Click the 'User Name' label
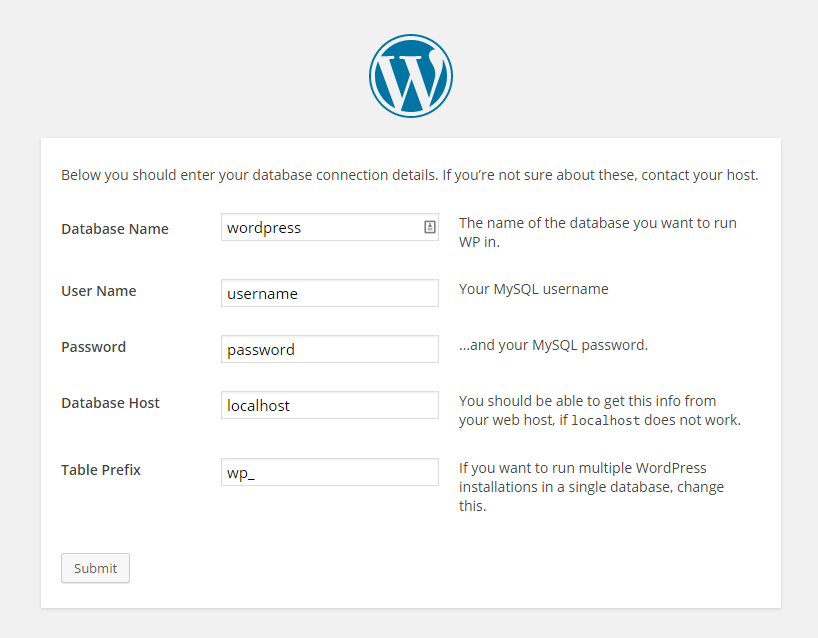Viewport: 818px width, 638px height. coord(98,291)
